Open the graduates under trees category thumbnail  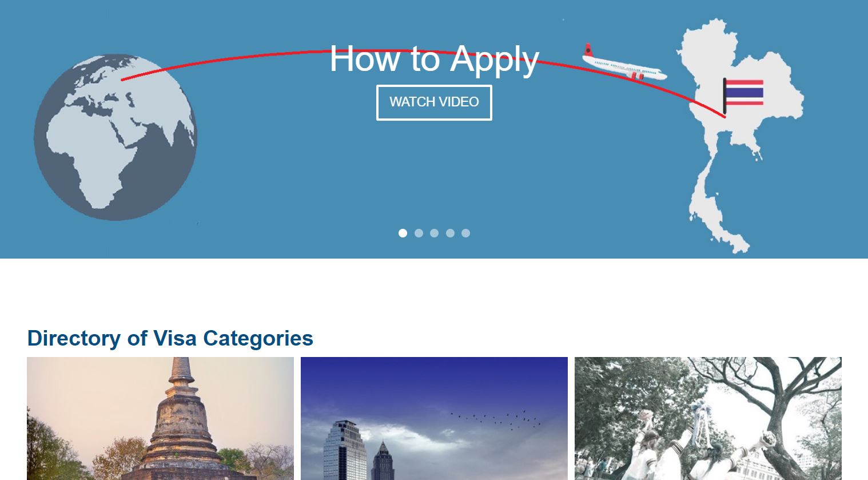point(708,419)
